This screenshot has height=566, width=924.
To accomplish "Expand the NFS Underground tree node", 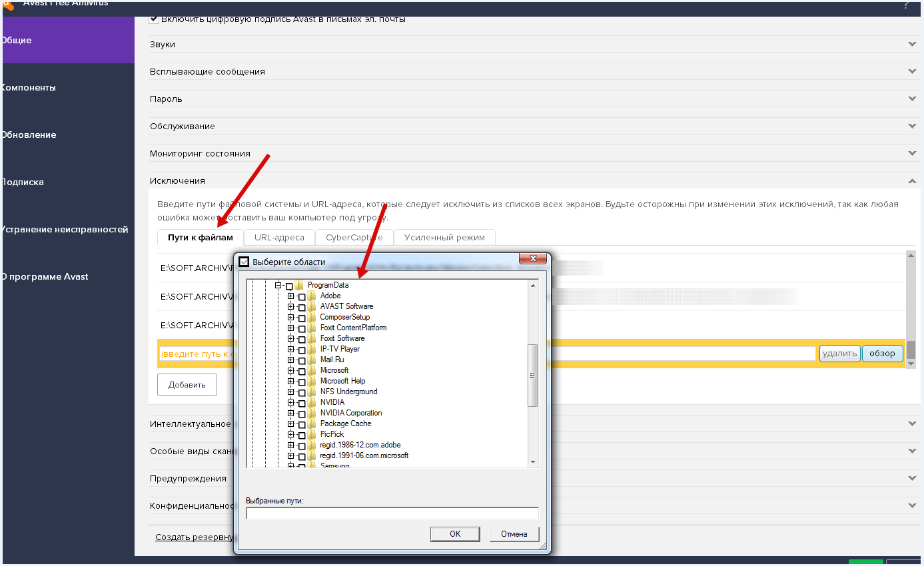I will pyautogui.click(x=291, y=392).
